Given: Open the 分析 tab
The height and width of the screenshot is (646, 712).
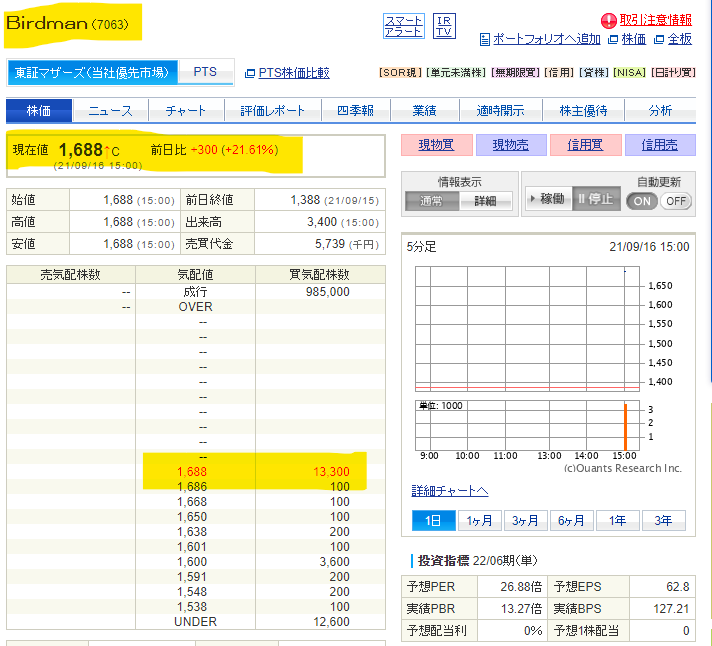Looking at the screenshot, I should [x=660, y=110].
